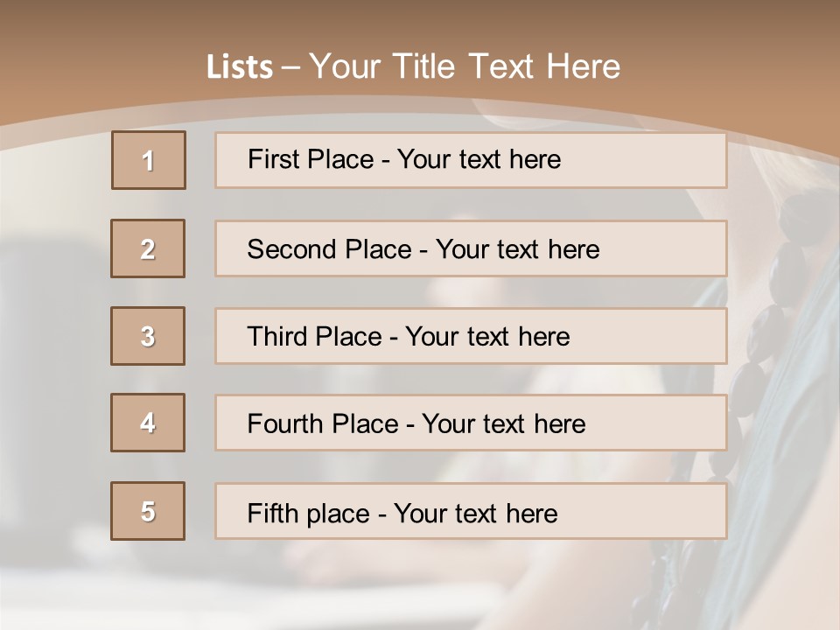Click "Your text here" in the First Place row

tap(479, 159)
